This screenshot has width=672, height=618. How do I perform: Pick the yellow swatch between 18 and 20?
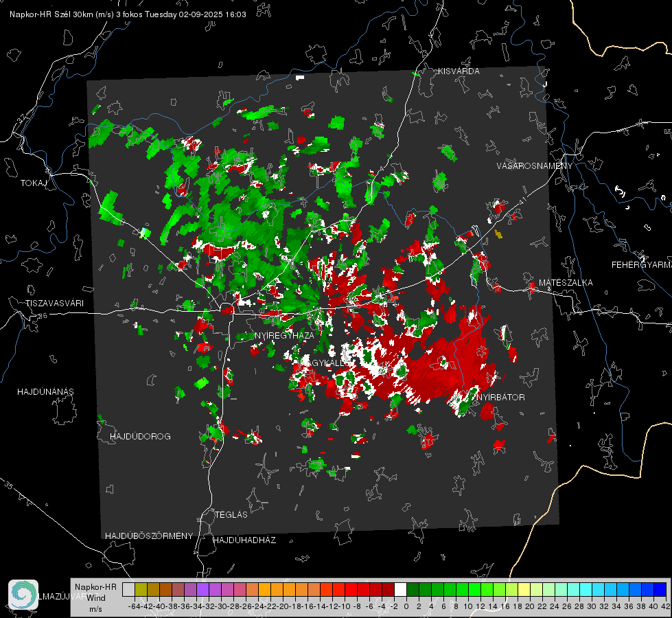click(524, 589)
